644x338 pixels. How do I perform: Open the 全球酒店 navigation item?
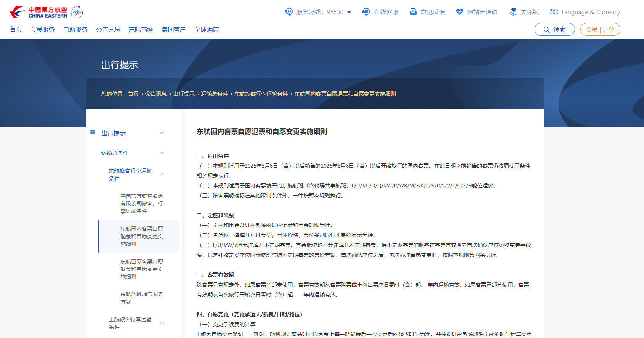[x=207, y=29]
